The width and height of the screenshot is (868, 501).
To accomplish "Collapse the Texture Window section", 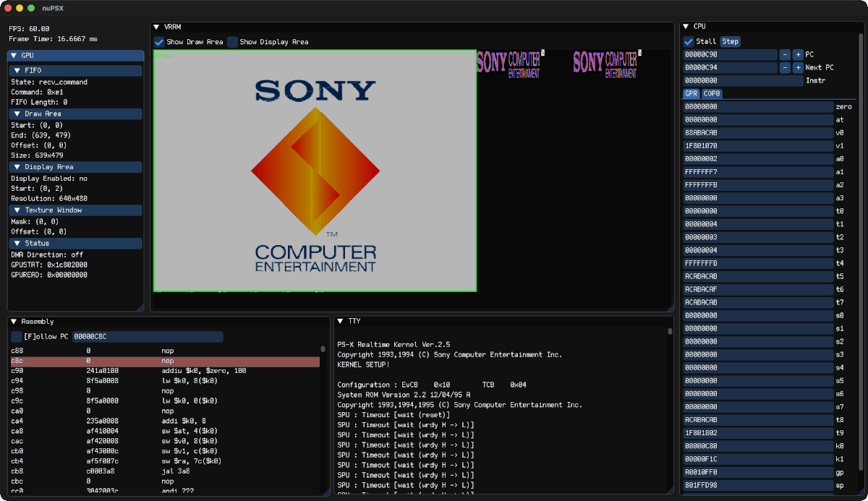I will tap(17, 210).
